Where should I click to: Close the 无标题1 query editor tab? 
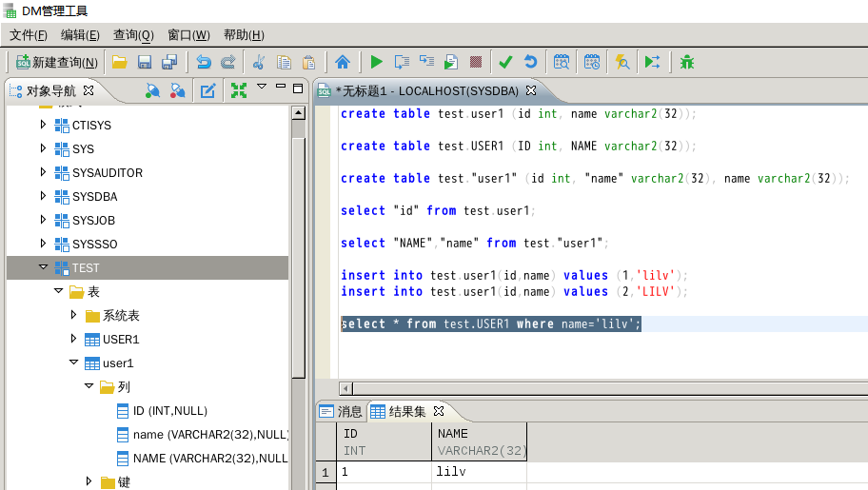point(531,89)
